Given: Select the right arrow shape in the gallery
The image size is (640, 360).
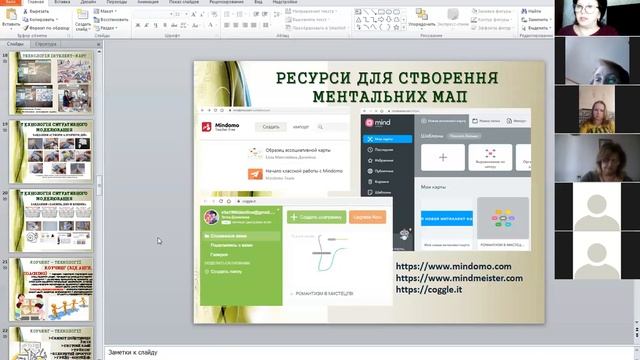Looking at the screenshot, I should pos(381,19).
